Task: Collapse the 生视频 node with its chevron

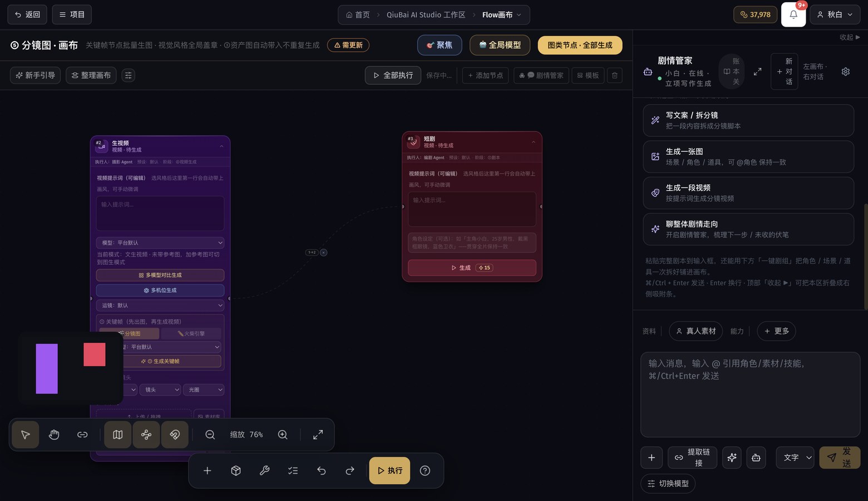Action: pos(221,146)
